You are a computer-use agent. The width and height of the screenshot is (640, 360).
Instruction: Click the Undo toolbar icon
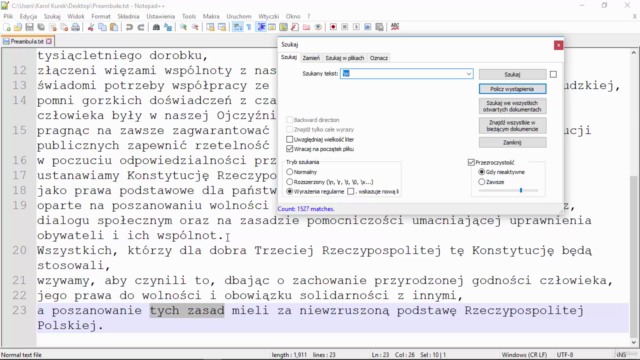[x=129, y=27]
